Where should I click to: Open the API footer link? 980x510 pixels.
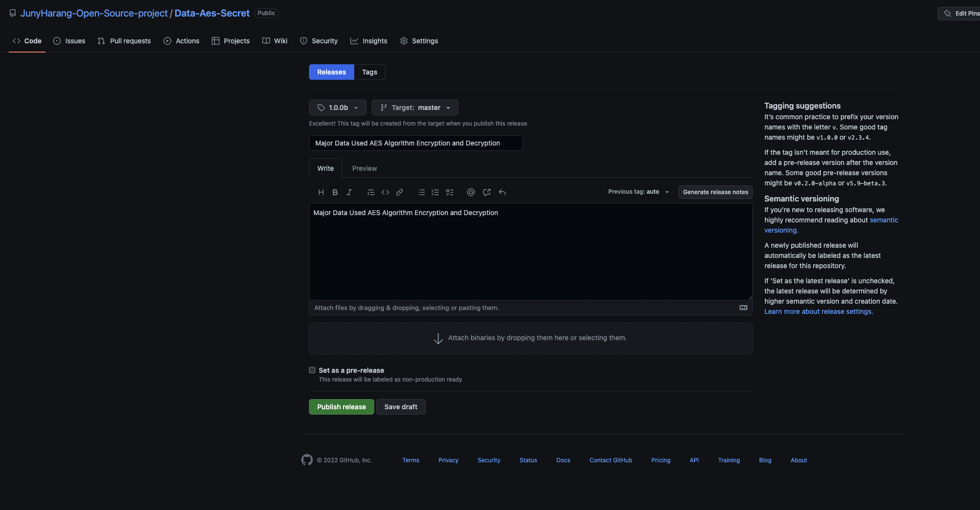point(694,460)
